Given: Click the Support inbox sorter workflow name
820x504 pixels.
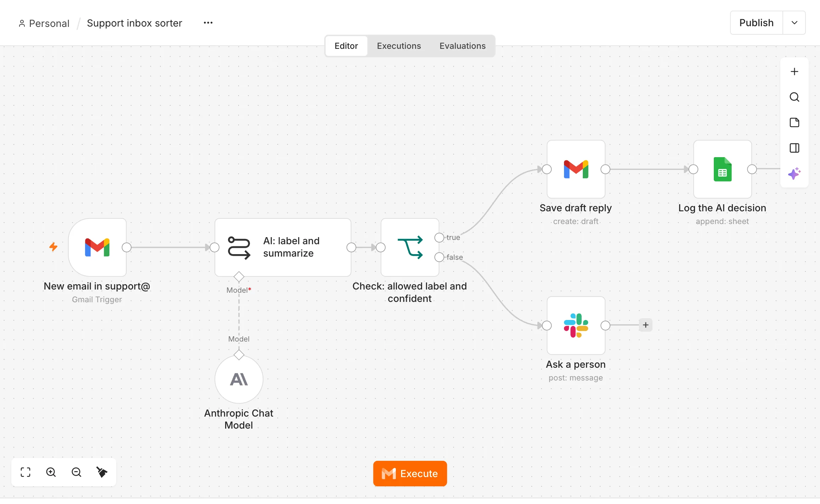Looking at the screenshot, I should (135, 23).
